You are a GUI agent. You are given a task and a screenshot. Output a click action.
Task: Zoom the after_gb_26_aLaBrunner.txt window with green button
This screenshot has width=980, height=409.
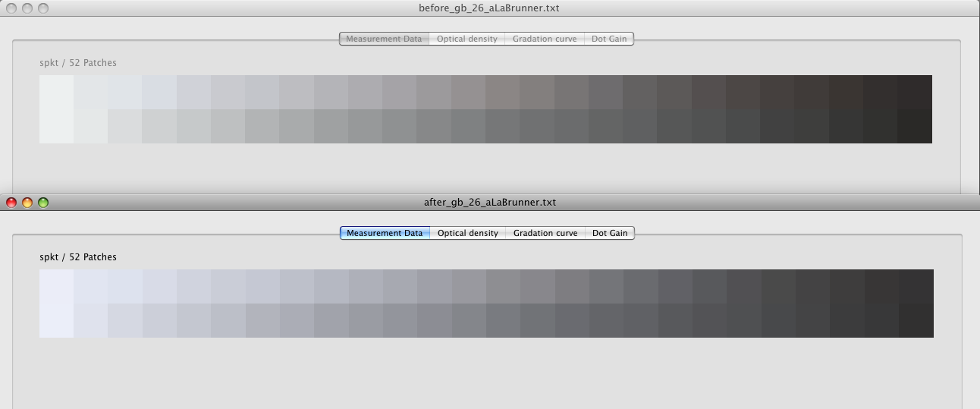[43, 203]
